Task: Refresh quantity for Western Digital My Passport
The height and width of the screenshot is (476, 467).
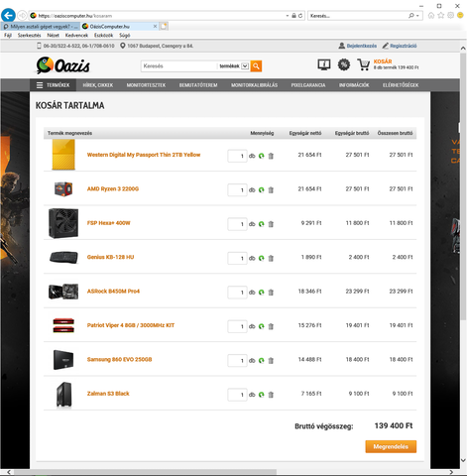Action: (262, 156)
